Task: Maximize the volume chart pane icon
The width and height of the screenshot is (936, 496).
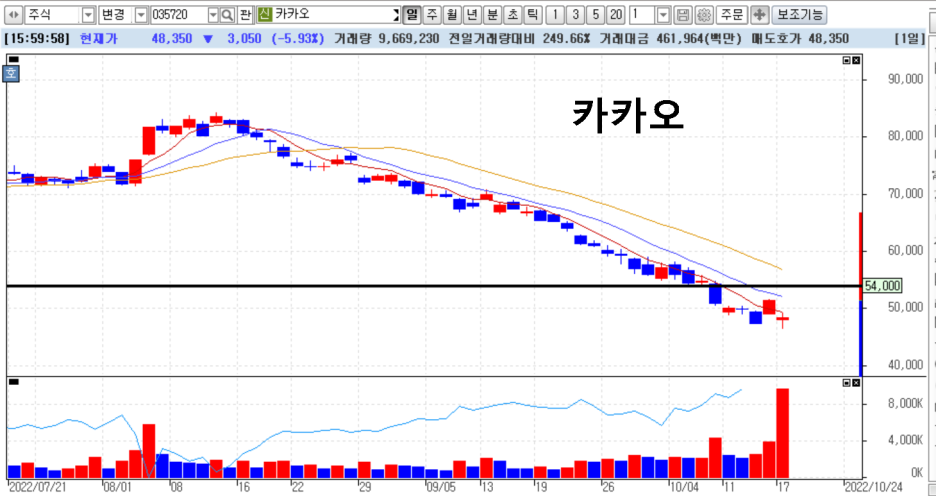Action: (x=847, y=382)
